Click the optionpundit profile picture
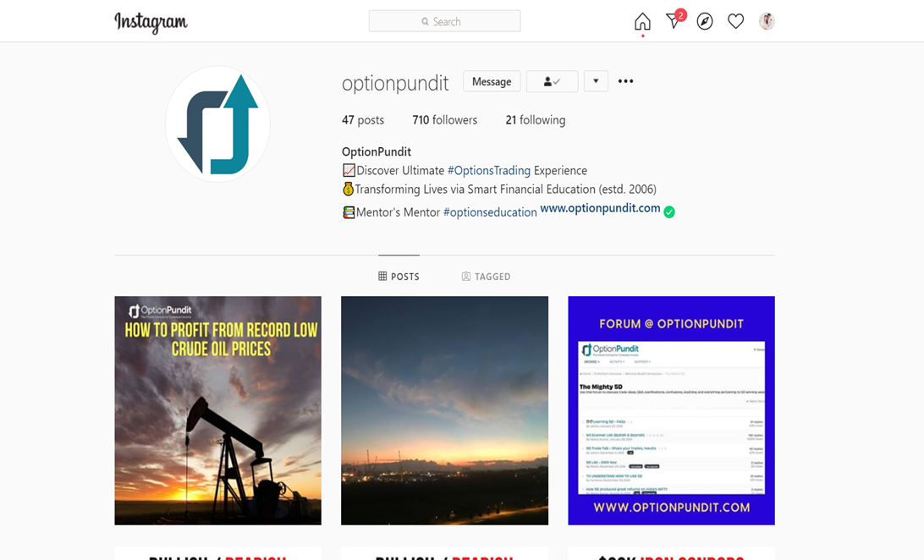Image resolution: width=924 pixels, height=560 pixels. coord(218,124)
